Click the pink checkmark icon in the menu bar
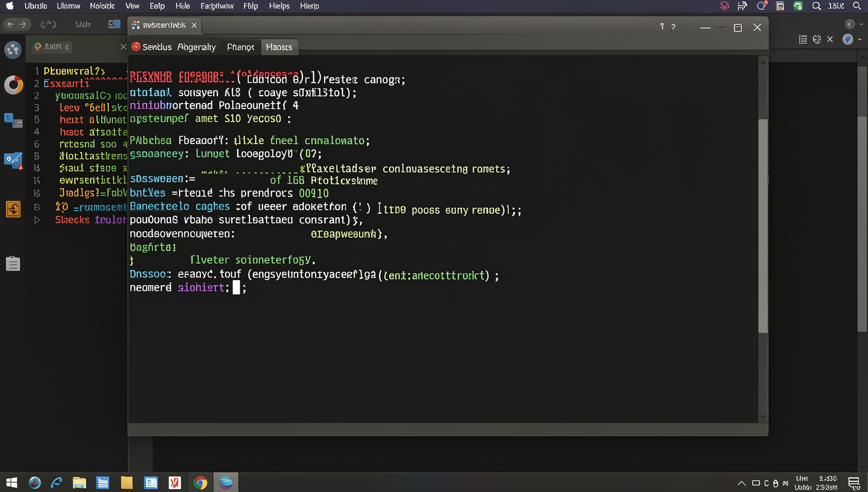Screen dimensions: 868x492 click(x=724, y=6)
